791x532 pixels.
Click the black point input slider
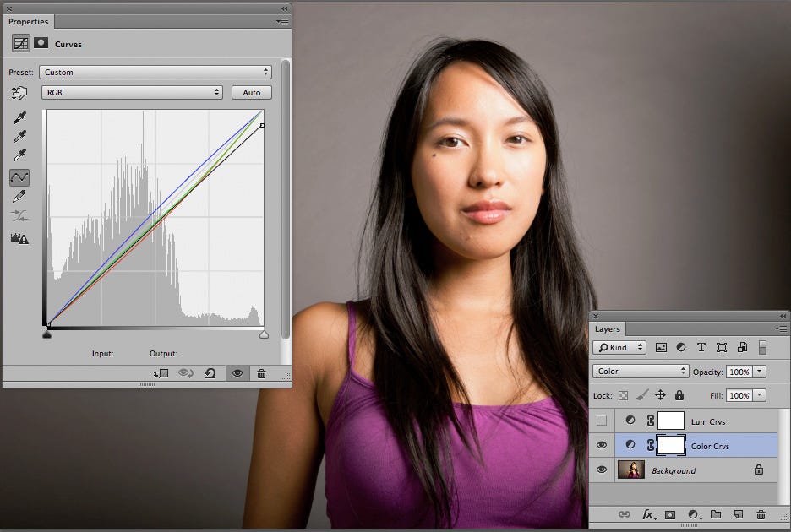point(47,334)
